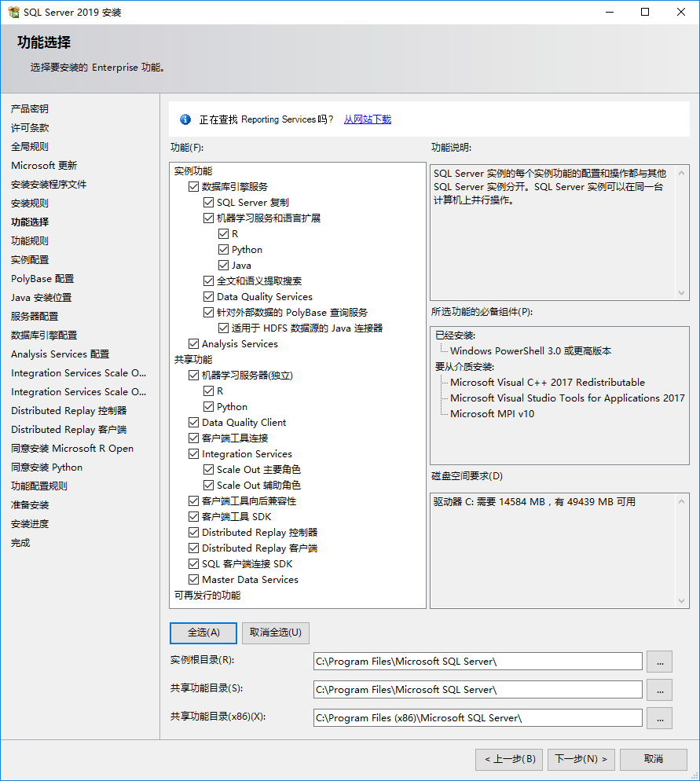Select 共享功能 group in feature tree
The width and height of the screenshot is (700, 781).
pyautogui.click(x=193, y=360)
